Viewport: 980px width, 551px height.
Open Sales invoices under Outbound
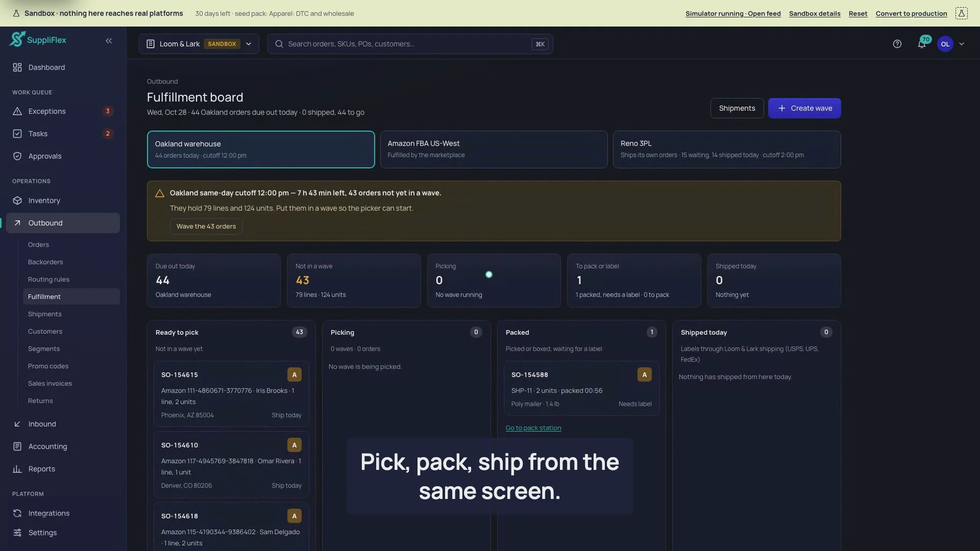[71, 384]
